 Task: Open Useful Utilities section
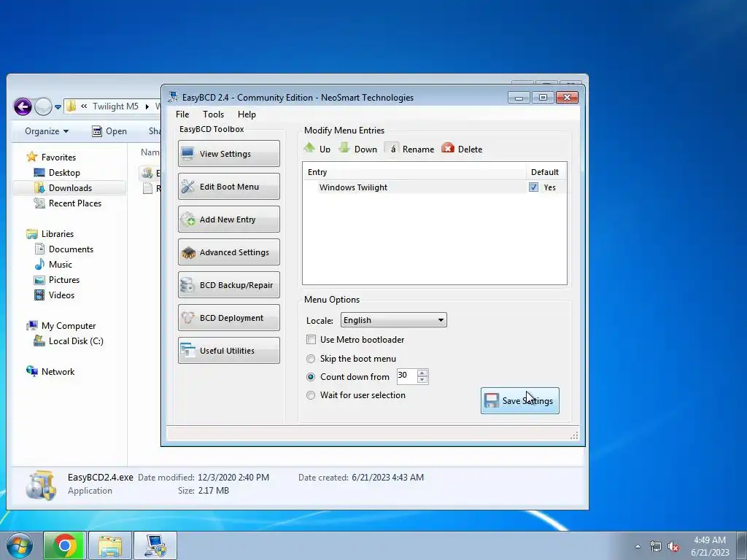[x=228, y=351]
